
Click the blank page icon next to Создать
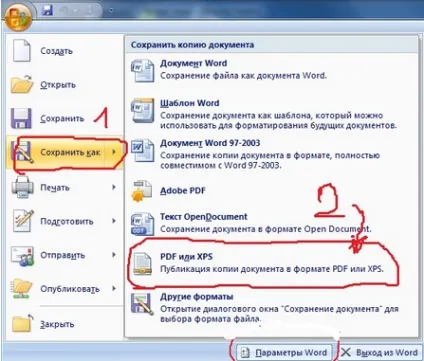(x=21, y=51)
